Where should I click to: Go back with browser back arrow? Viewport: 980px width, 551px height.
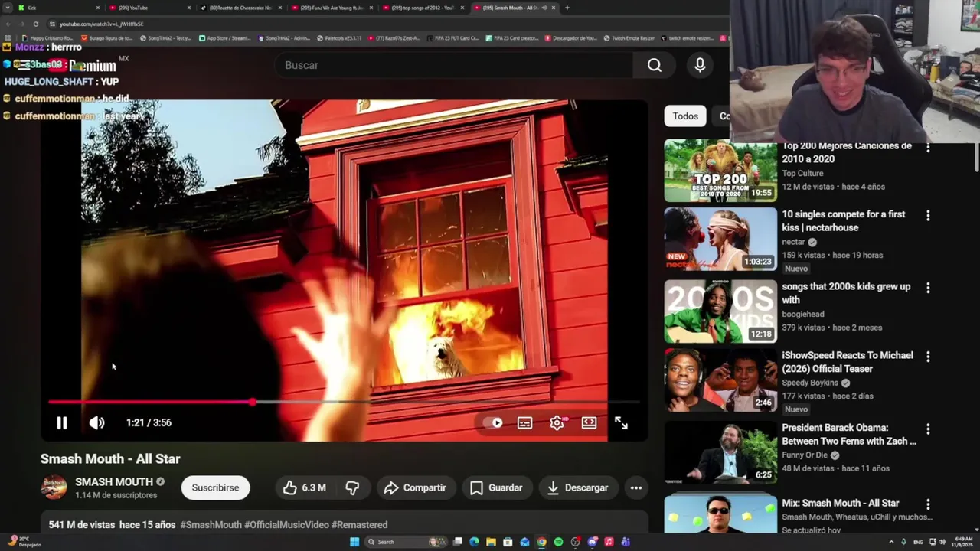(8, 24)
